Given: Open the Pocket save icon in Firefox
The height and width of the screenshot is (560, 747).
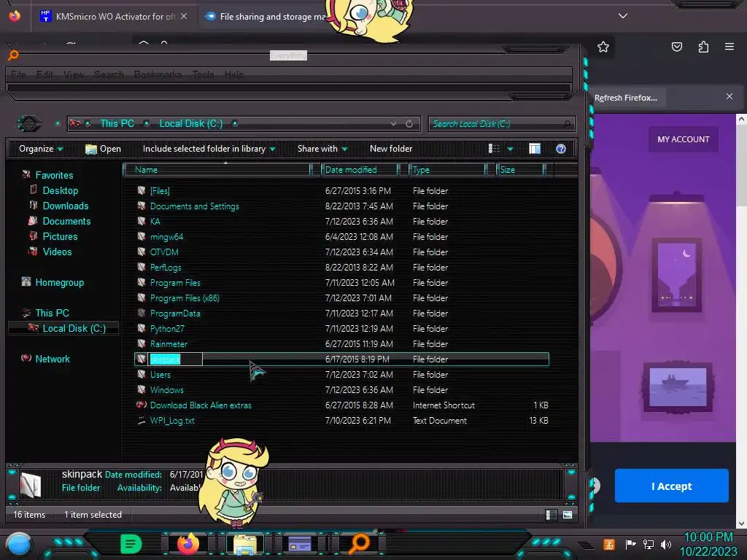Looking at the screenshot, I should pos(676,47).
